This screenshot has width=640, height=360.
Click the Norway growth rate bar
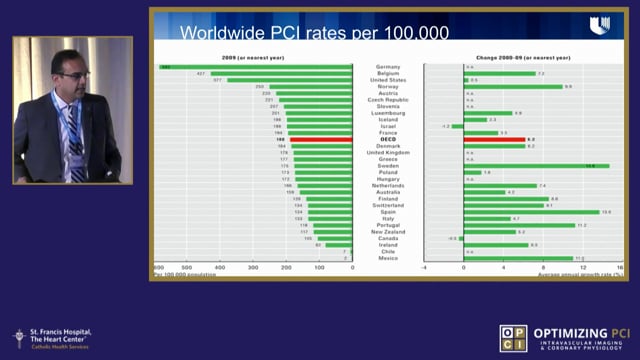coord(513,87)
